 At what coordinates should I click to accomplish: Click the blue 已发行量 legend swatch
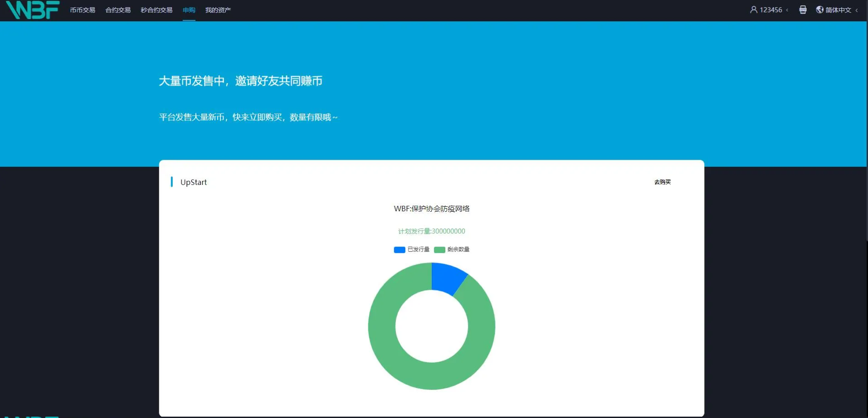[399, 250]
